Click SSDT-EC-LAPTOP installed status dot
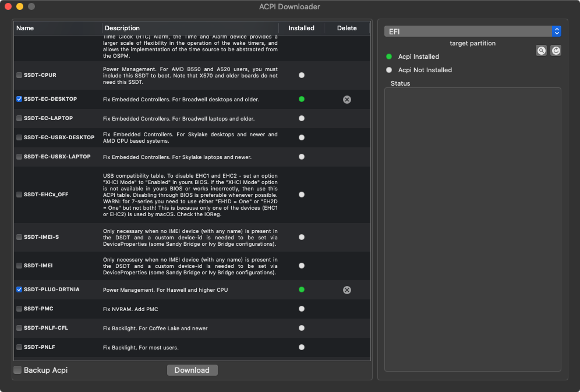The width and height of the screenshot is (580, 392). tap(302, 118)
